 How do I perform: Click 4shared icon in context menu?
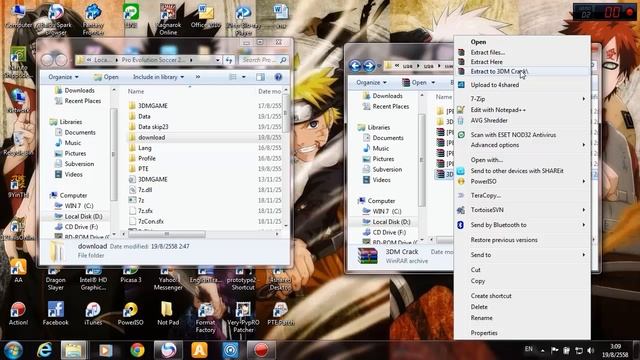(461, 85)
